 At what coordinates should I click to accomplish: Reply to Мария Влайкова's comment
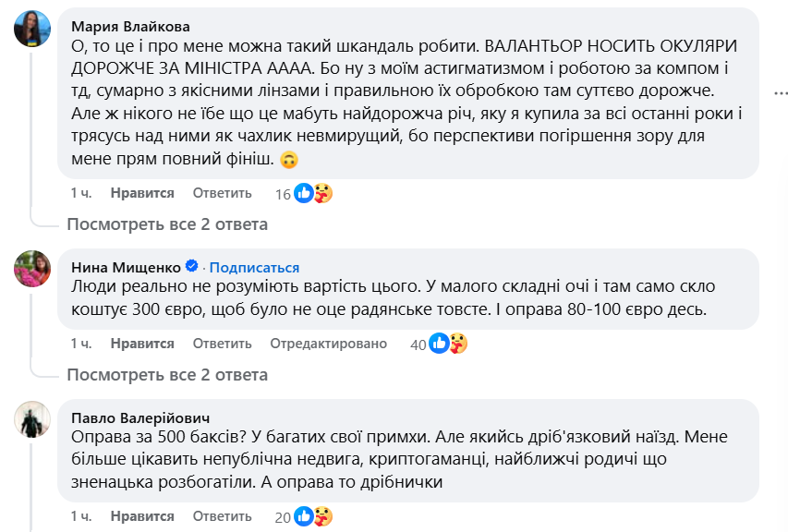pyautogui.click(x=222, y=193)
